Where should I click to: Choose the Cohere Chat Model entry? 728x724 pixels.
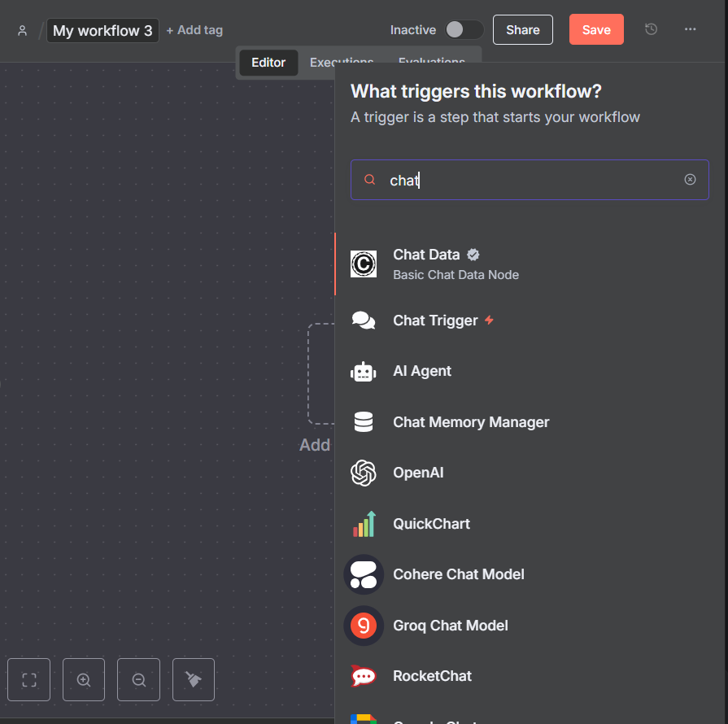click(531, 574)
